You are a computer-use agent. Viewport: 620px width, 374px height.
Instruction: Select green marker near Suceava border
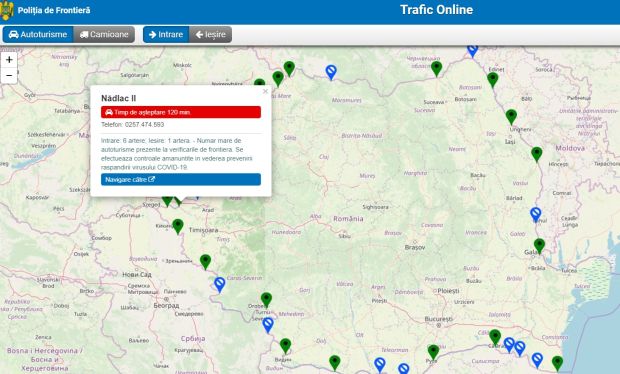[437, 69]
